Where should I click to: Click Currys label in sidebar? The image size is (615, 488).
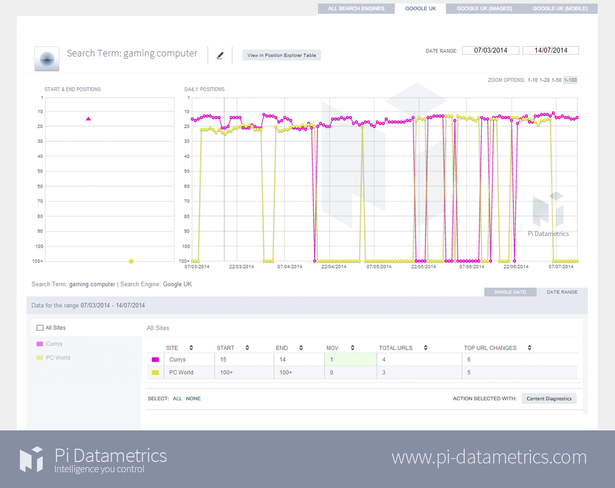click(x=54, y=344)
